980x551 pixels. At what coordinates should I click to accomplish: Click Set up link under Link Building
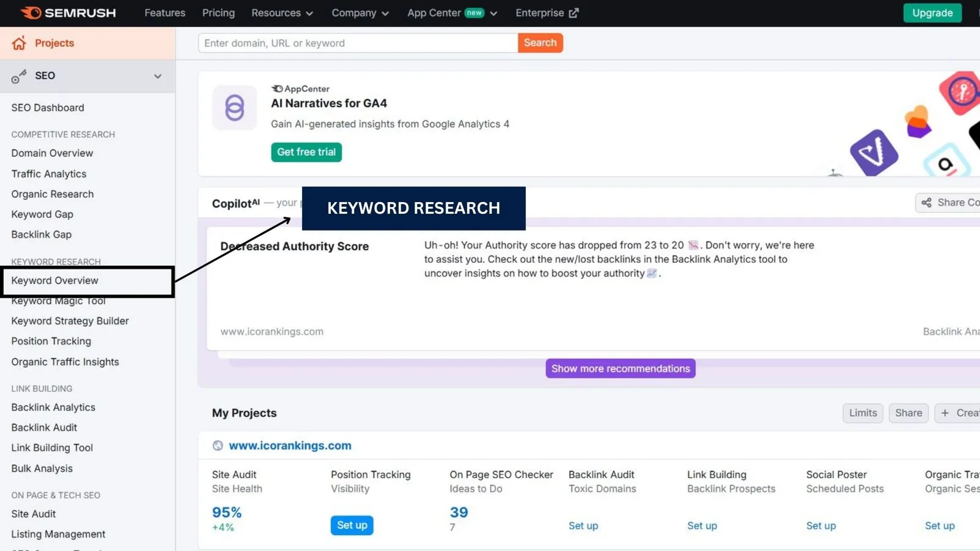[702, 526]
